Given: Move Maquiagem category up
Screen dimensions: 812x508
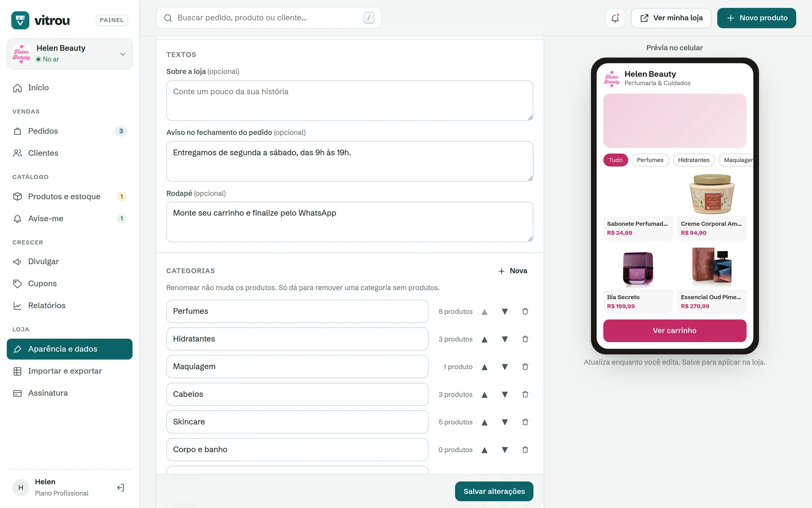Looking at the screenshot, I should (484, 367).
